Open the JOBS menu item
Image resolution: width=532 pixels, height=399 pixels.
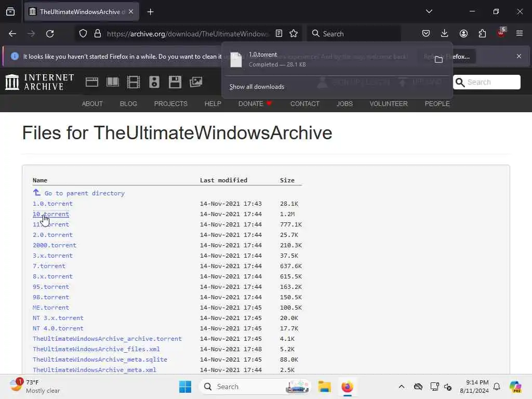(x=344, y=104)
